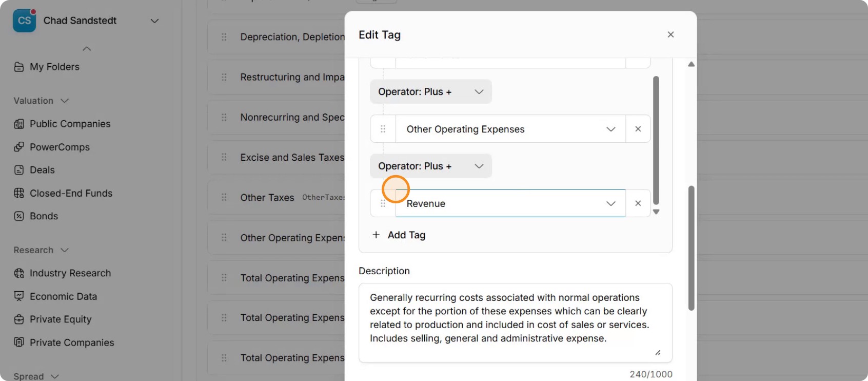Open the Operator dropdown above Revenue
The image size is (868, 381).
pos(431,166)
